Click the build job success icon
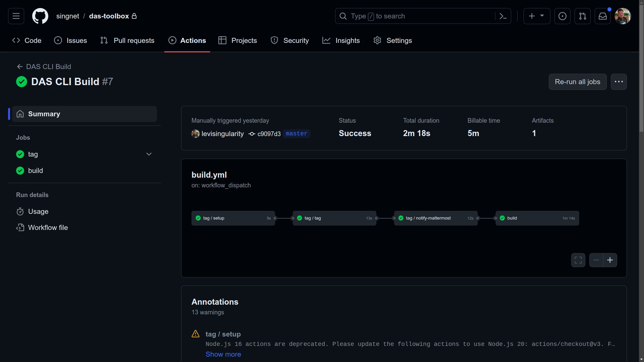This screenshot has width=644, height=362. tap(20, 171)
